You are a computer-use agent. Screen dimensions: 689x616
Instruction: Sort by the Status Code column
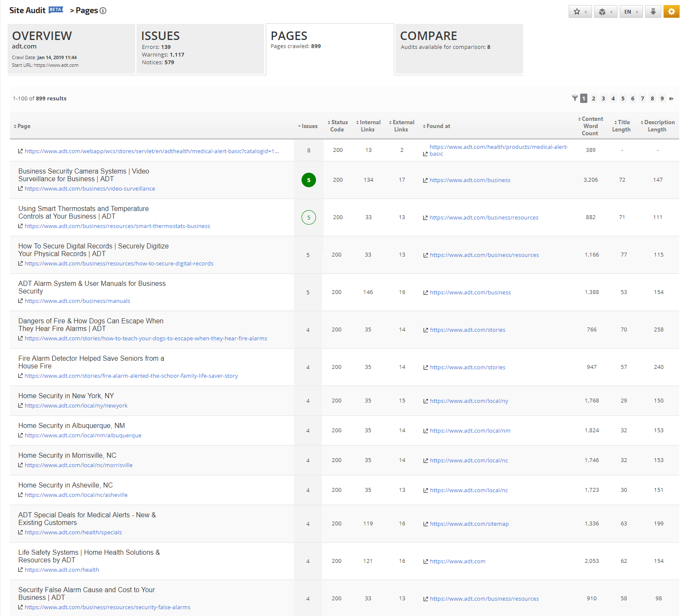[x=337, y=126]
